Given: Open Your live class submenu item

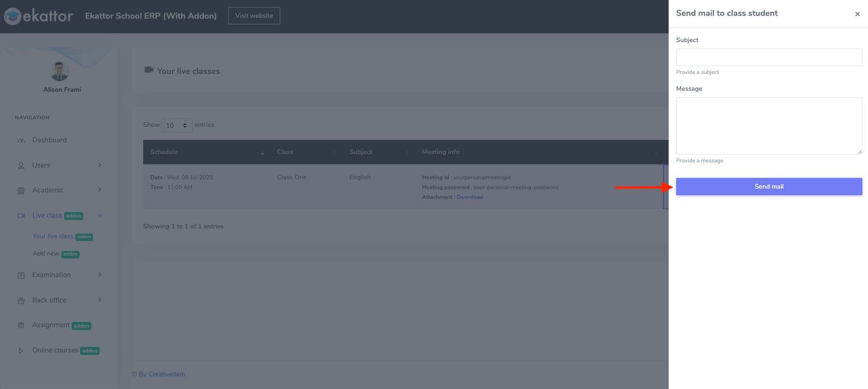Looking at the screenshot, I should 53,236.
